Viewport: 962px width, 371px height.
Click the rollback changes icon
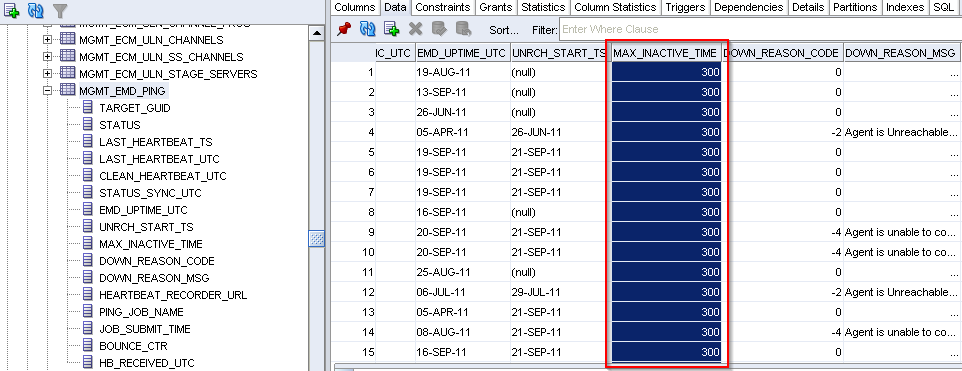point(463,28)
